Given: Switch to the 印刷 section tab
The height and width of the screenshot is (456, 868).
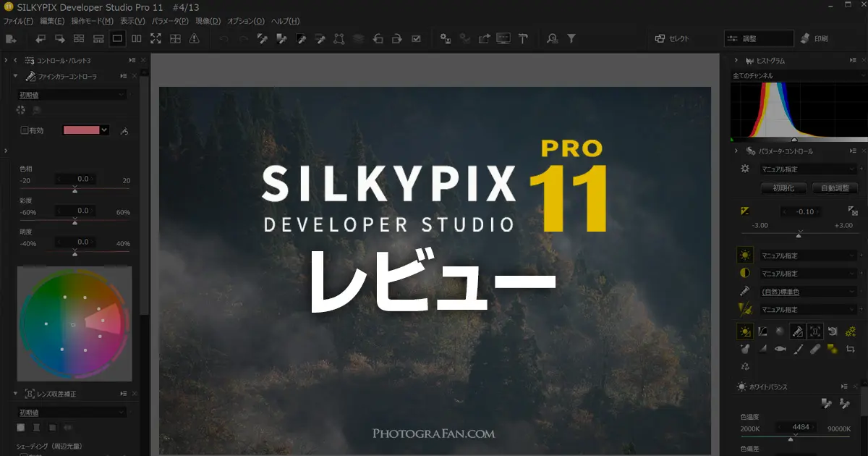Looking at the screenshot, I should click(814, 38).
